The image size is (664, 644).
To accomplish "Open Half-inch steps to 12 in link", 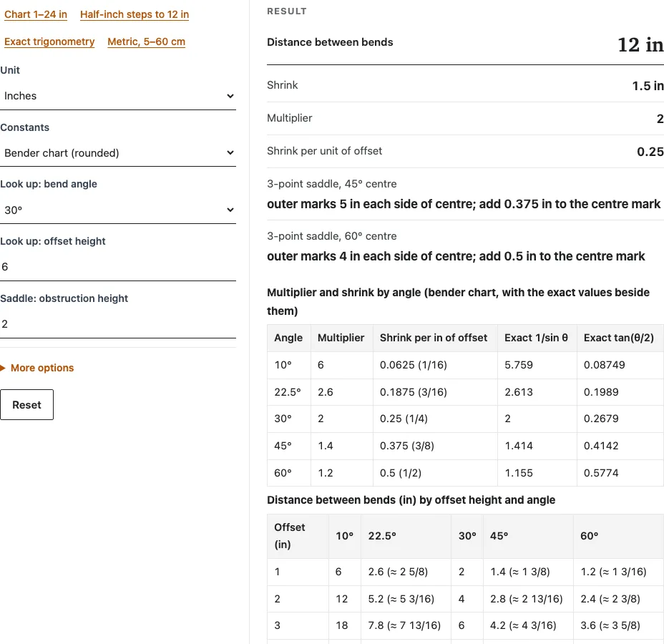I will point(135,14).
